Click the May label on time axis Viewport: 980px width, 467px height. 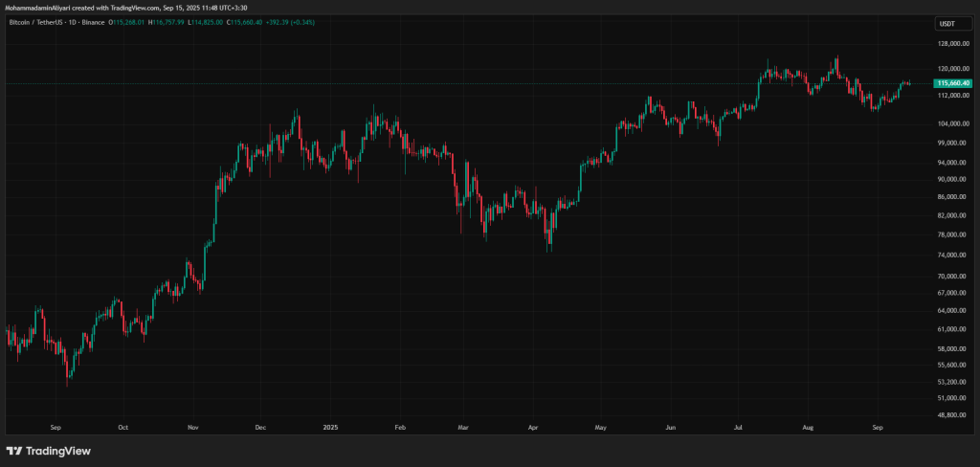pos(601,428)
